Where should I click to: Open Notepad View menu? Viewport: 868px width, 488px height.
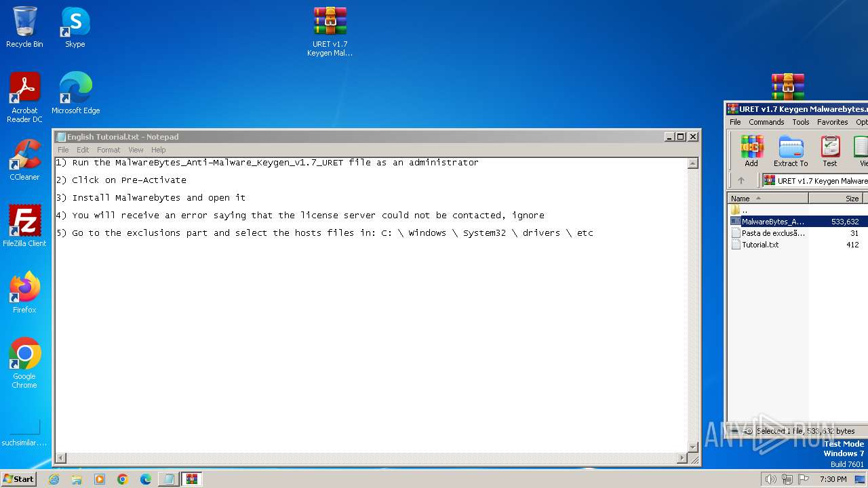[136, 150]
